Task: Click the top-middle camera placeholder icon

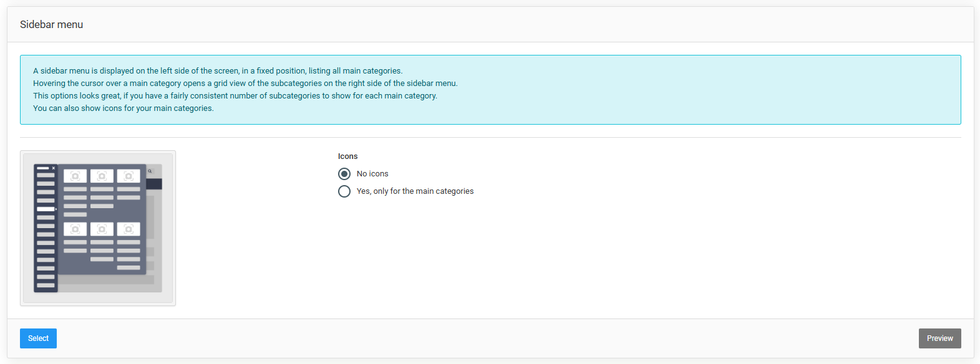Action: click(x=102, y=176)
